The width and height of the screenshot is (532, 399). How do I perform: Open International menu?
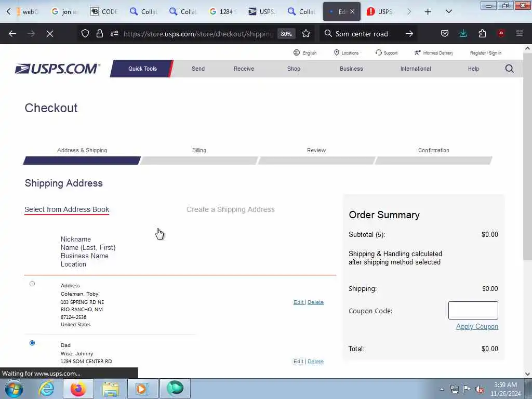[x=416, y=69]
